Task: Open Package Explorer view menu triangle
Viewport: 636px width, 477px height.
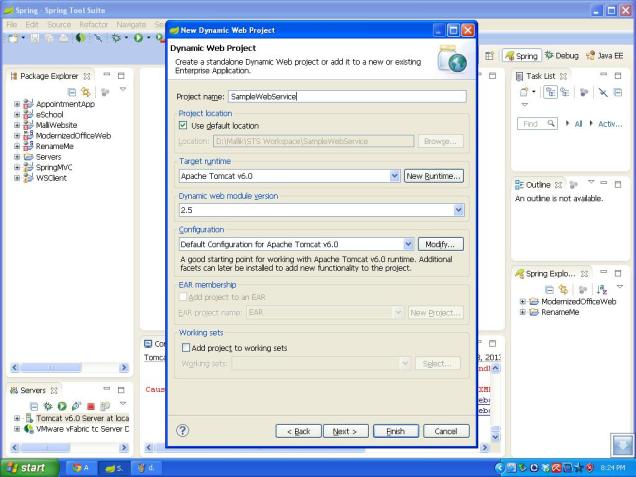Action: point(123,89)
